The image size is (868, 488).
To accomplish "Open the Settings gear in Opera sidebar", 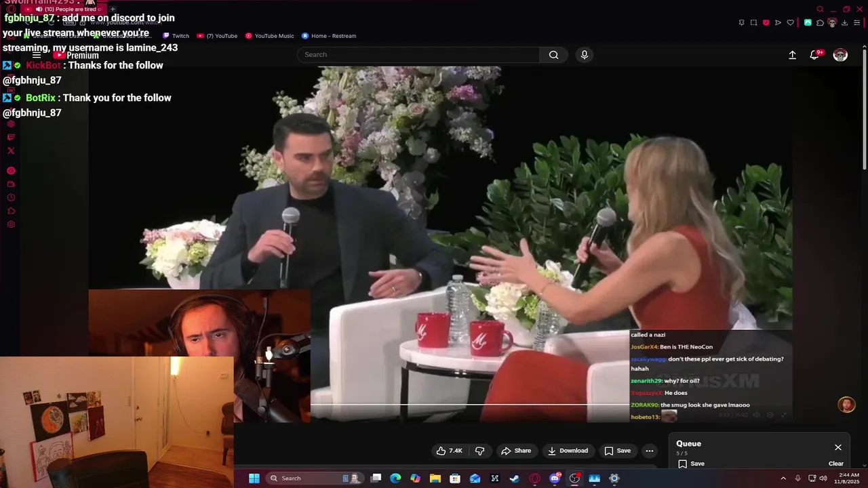I will (x=11, y=224).
